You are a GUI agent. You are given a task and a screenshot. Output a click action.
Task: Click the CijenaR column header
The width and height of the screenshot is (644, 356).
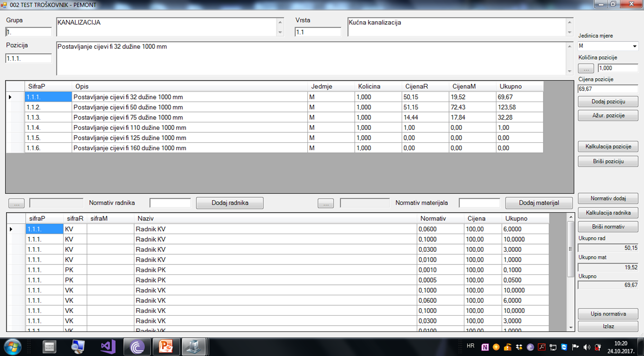coord(416,86)
